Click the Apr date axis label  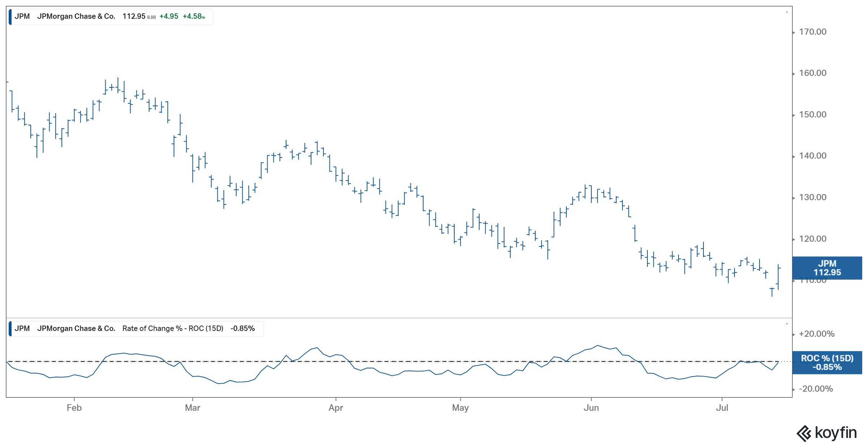336,408
